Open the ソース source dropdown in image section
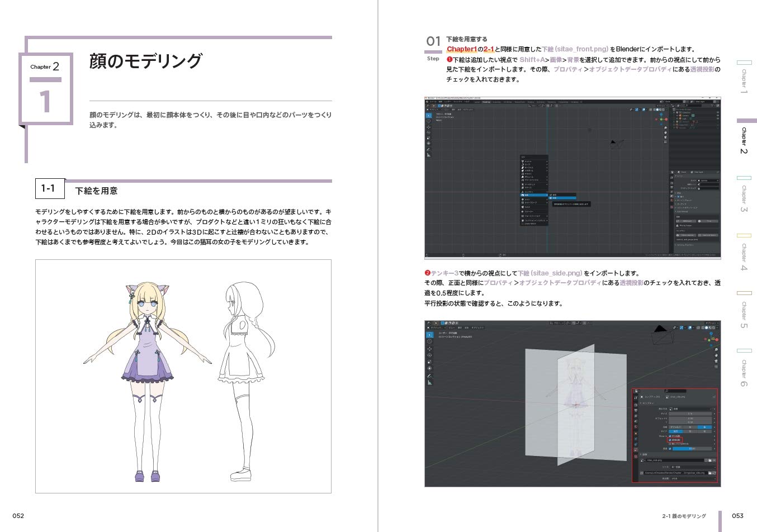Screen dimensions: 757x532 pos(692,467)
